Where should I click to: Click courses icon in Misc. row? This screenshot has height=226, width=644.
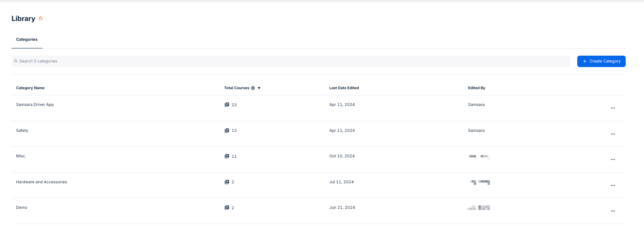tap(227, 156)
